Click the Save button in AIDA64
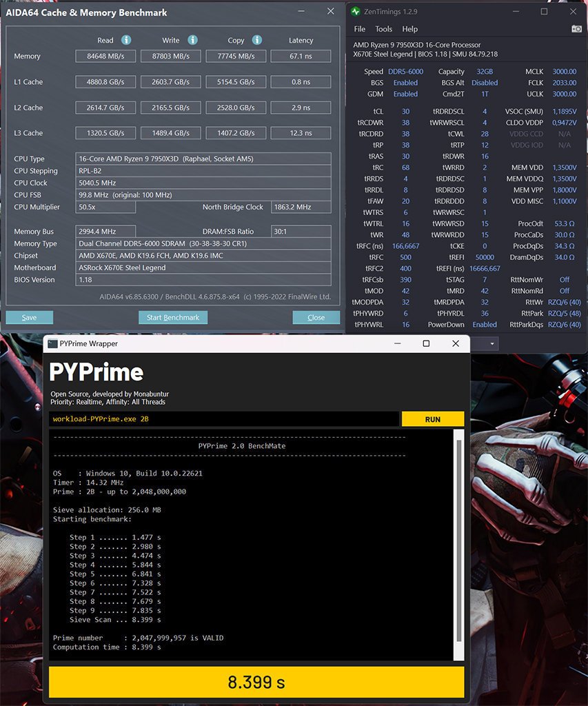The width and height of the screenshot is (588, 706). click(29, 317)
